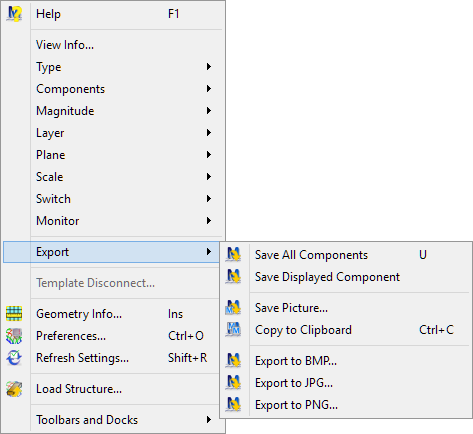
Task: Open the Help menu entry
Action: point(113,14)
